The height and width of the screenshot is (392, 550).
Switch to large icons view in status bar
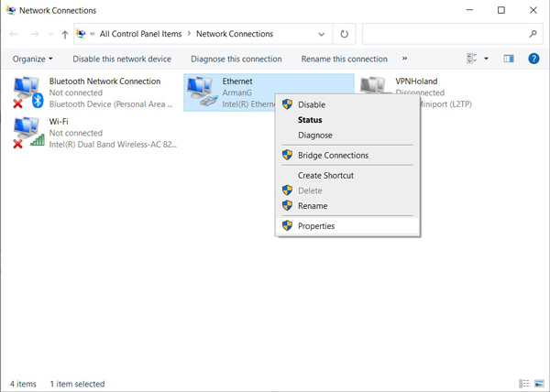click(x=539, y=384)
